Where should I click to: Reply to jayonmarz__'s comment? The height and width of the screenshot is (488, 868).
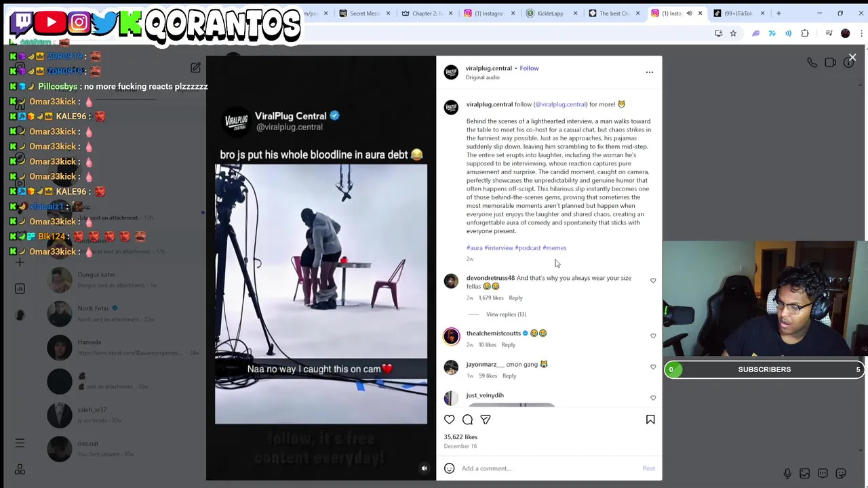point(509,376)
